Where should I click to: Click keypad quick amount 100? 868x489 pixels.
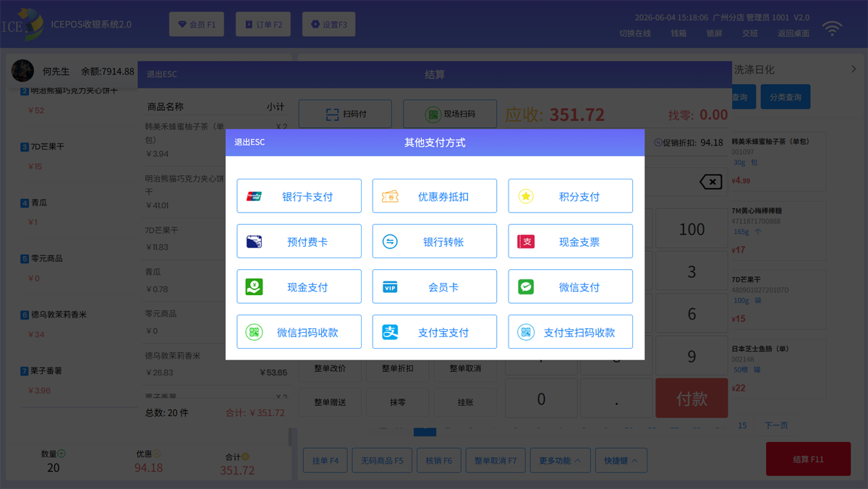(x=692, y=229)
